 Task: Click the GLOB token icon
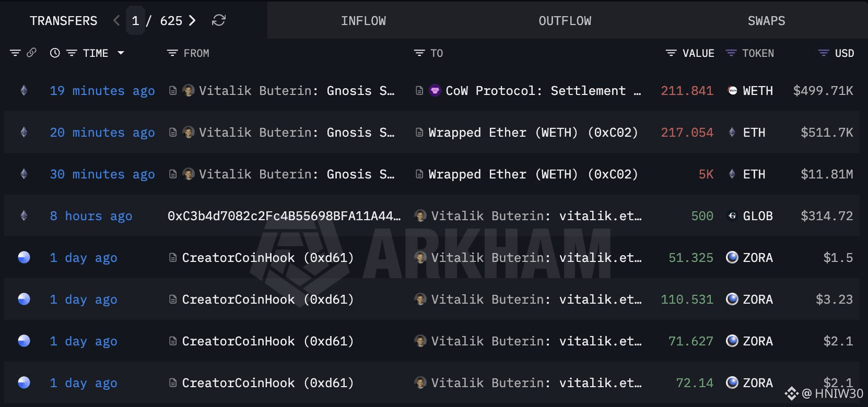(733, 216)
